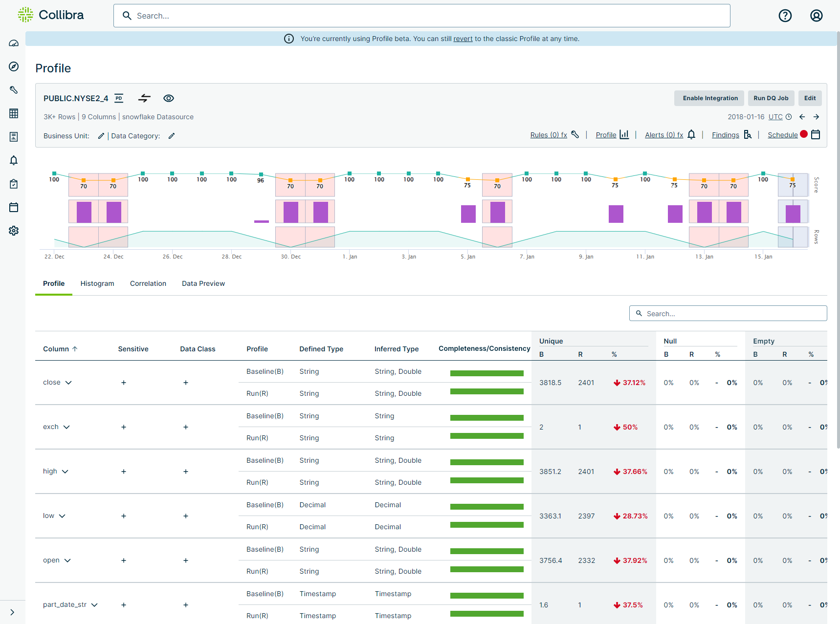This screenshot has height=624, width=840.
Task: Select the purple bar at 5 Jan
Action: 468,214
